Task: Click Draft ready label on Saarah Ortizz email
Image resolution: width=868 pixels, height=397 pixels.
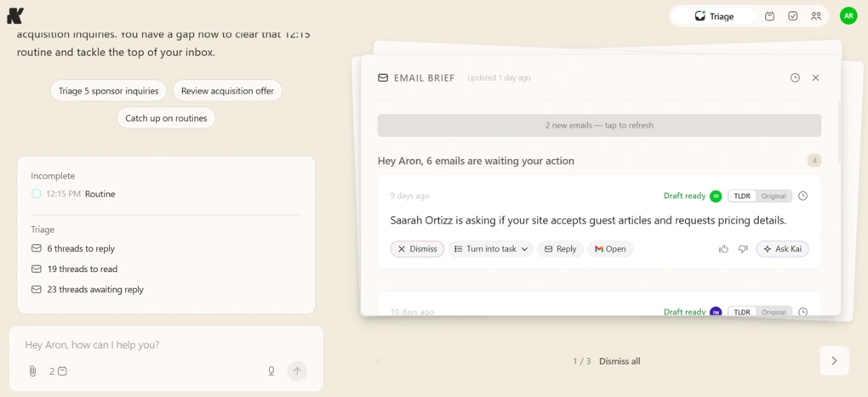Action: 684,196
